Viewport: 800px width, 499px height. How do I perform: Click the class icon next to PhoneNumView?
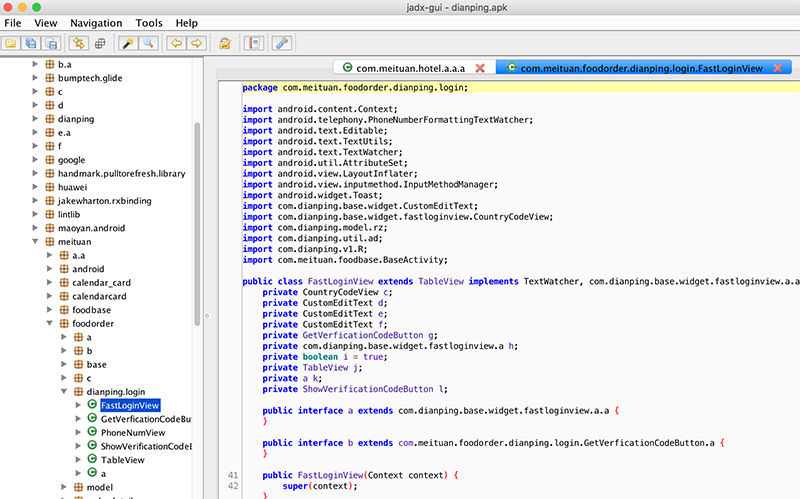point(92,432)
